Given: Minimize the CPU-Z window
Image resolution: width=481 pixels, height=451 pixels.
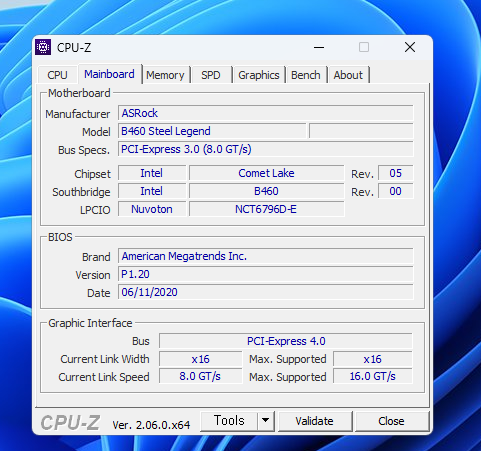Looking at the screenshot, I should point(319,47).
